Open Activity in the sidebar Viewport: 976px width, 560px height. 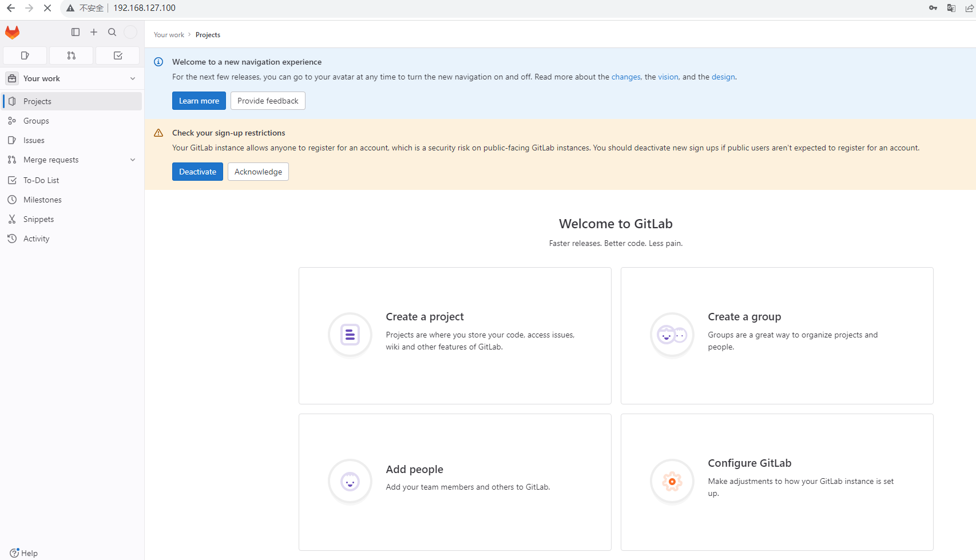(x=72, y=239)
